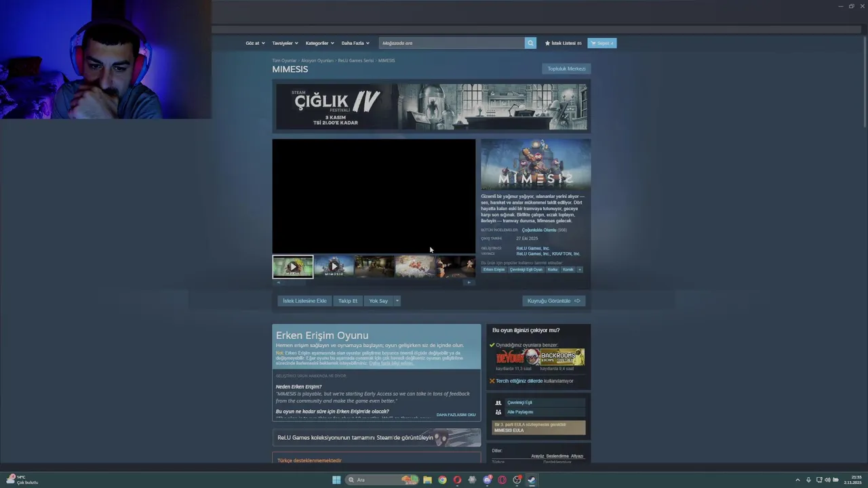
Task: Select MIMESIS logo trailer thumbnail
Action: [x=334, y=267]
